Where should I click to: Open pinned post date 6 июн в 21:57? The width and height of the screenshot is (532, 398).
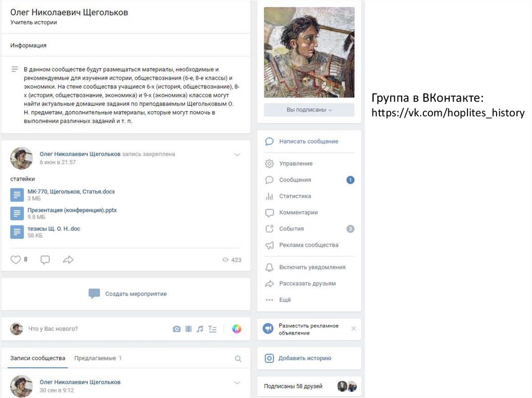point(58,162)
